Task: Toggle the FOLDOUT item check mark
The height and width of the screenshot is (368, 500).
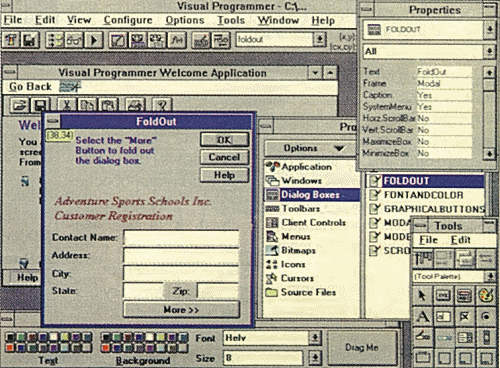Action: [375, 181]
